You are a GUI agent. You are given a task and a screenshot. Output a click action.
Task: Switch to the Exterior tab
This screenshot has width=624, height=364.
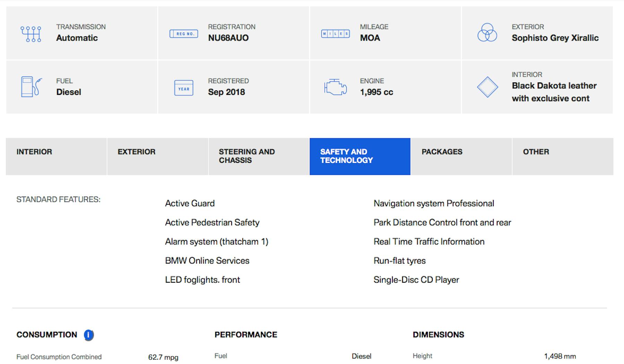[158, 157]
